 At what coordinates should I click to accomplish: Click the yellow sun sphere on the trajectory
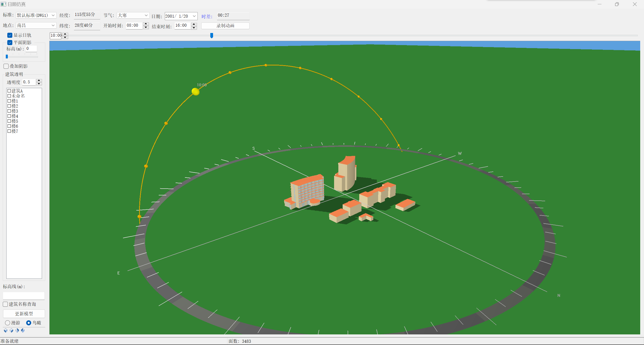tap(195, 92)
